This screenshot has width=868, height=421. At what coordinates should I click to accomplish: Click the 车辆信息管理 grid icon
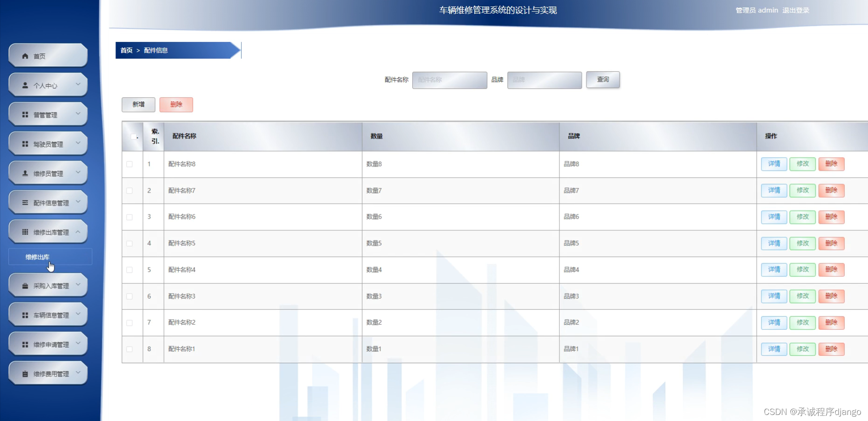25,314
